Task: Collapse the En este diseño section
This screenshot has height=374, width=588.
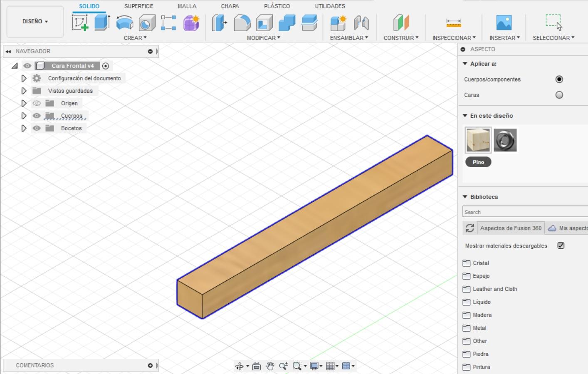Action: (465, 116)
